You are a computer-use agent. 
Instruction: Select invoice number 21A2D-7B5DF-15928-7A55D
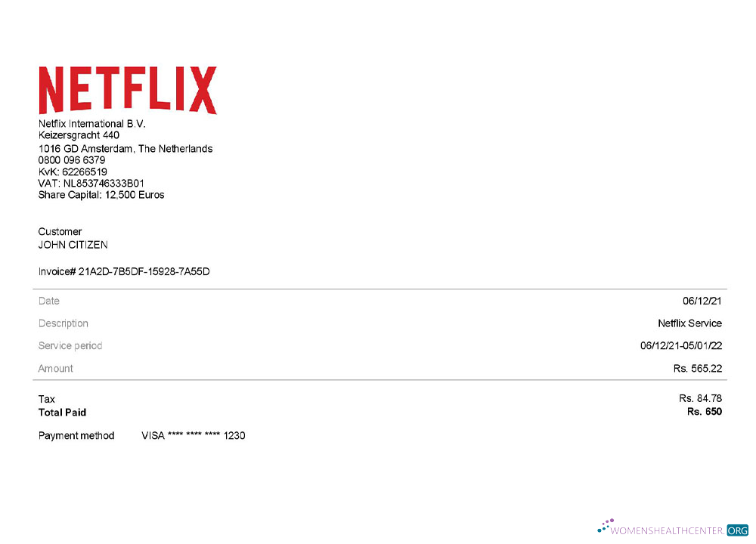tap(125, 271)
